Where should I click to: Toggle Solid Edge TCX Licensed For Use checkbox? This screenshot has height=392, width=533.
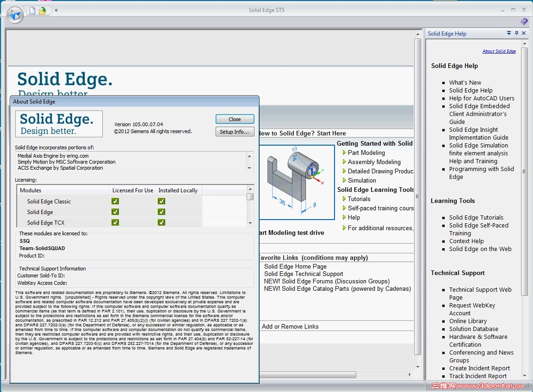click(115, 222)
